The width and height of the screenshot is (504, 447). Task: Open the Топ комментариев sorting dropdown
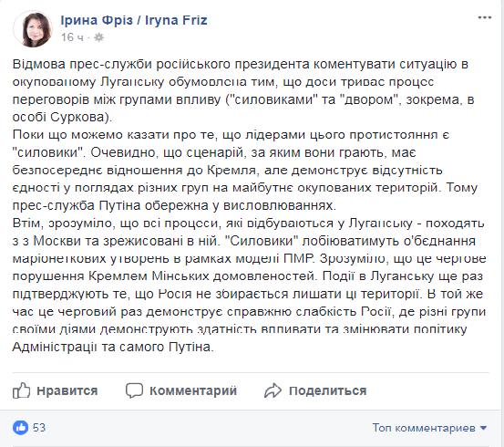pyautogui.click(x=429, y=428)
